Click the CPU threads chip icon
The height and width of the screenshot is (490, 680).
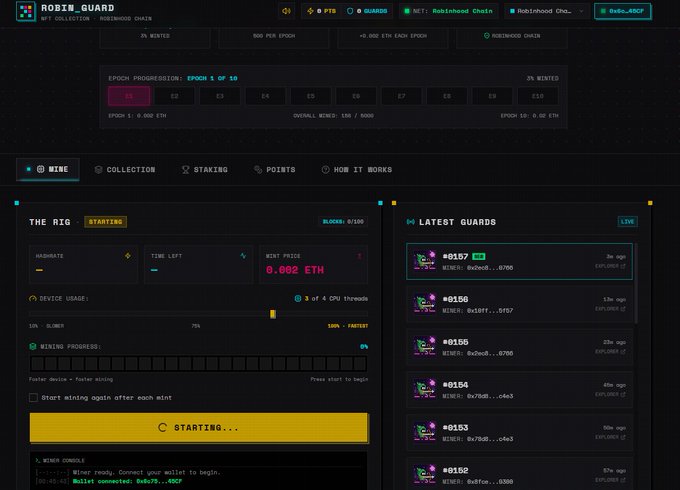click(x=298, y=298)
